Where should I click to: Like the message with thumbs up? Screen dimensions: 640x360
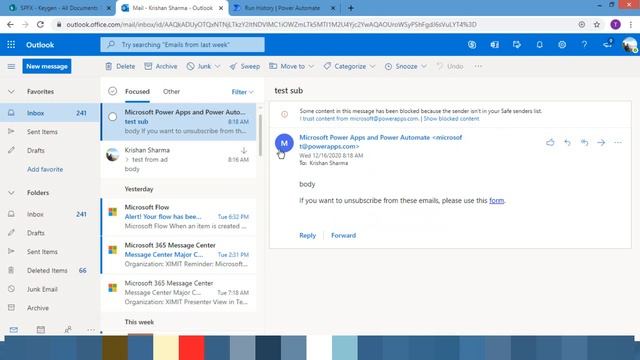[550, 142]
